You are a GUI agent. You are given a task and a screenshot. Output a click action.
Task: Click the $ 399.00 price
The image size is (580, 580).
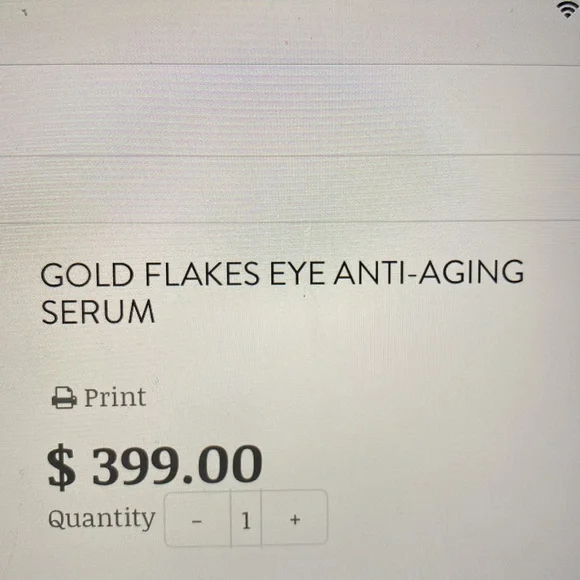click(155, 465)
